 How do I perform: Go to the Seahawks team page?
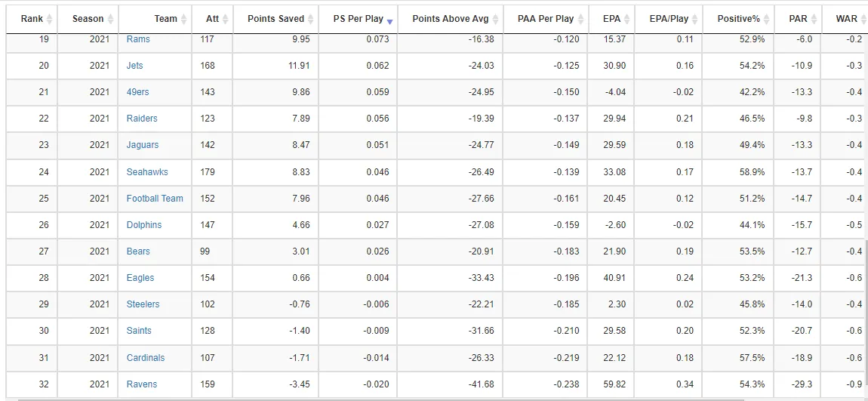(148, 172)
